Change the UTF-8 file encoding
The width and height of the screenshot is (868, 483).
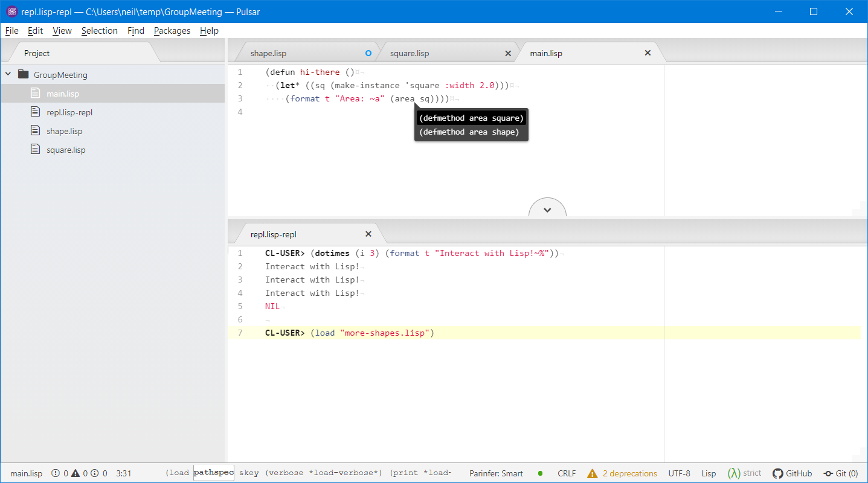[x=679, y=473]
